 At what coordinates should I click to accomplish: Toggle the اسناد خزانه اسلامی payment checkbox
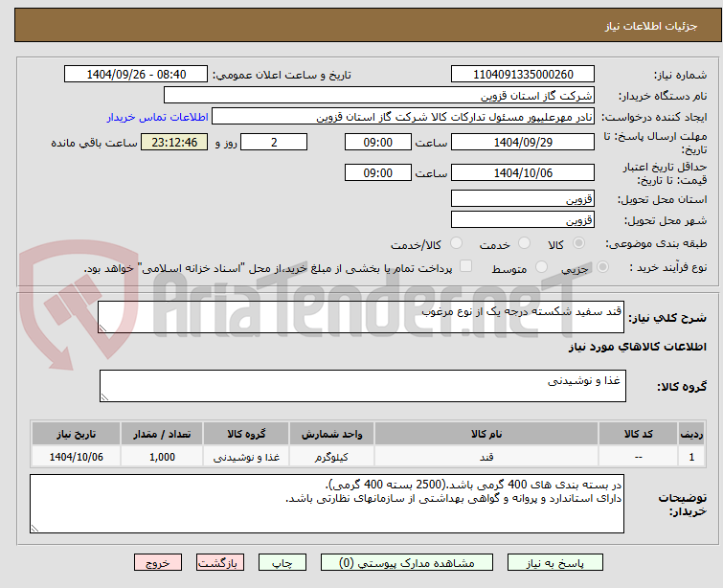[465, 266]
